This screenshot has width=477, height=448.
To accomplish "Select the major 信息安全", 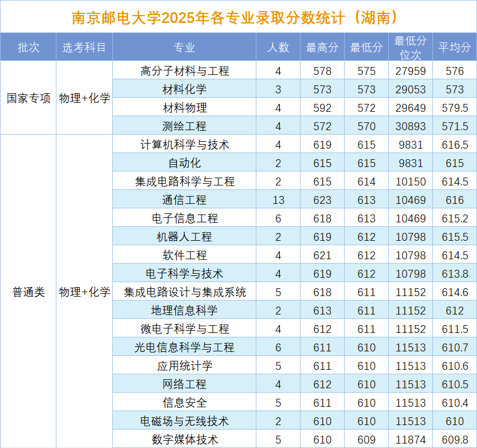I will [x=184, y=402].
